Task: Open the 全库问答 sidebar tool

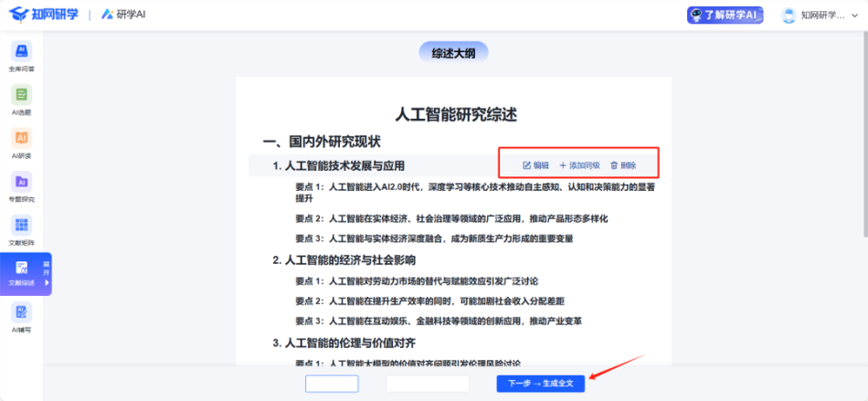Action: [x=21, y=55]
